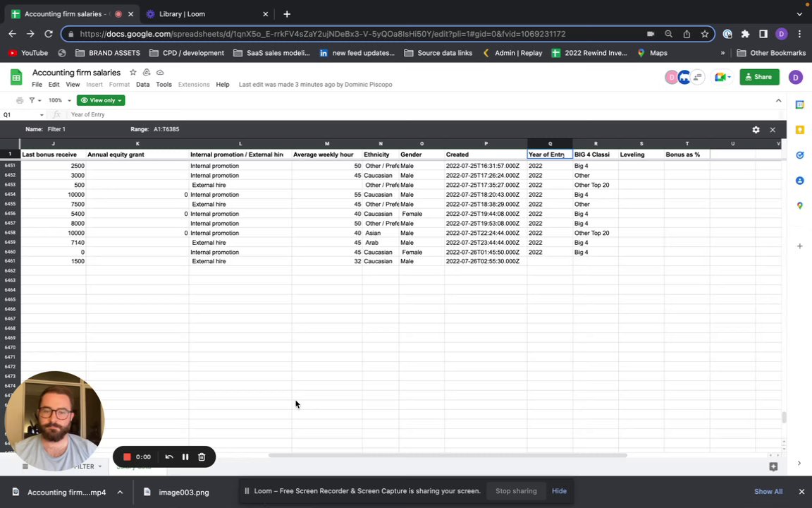
Task: Click the plus get add-ons icon
Action: pyautogui.click(x=799, y=246)
